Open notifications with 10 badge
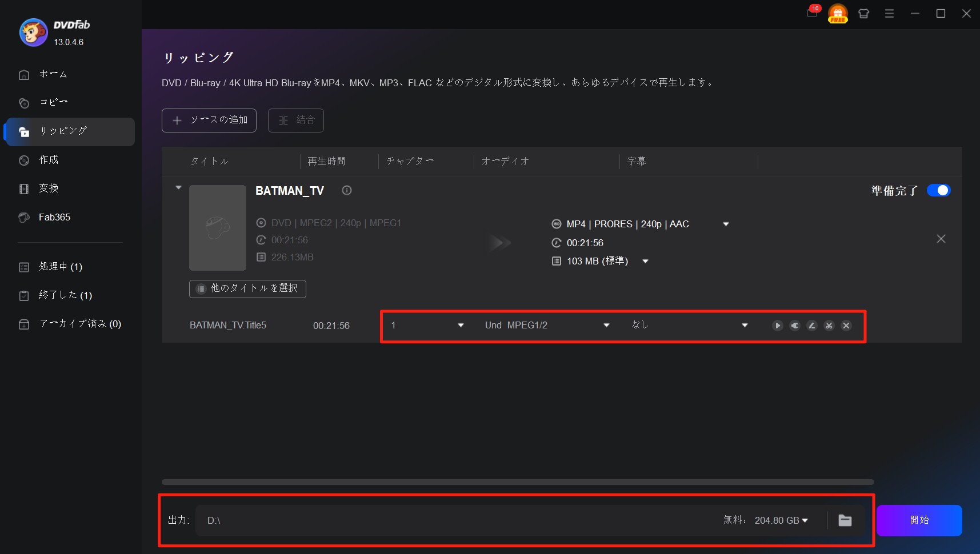The width and height of the screenshot is (980, 554). click(x=812, y=13)
